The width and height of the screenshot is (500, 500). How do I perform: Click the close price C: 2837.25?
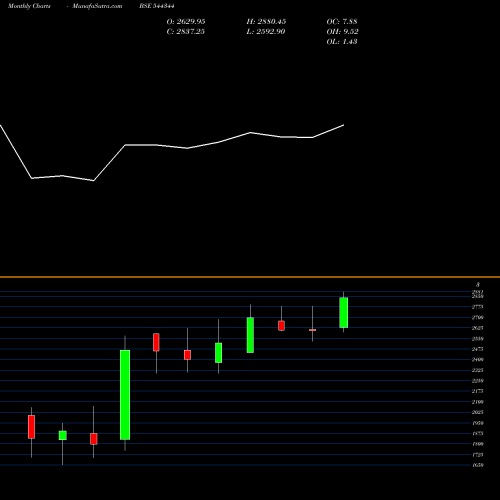(x=185, y=32)
